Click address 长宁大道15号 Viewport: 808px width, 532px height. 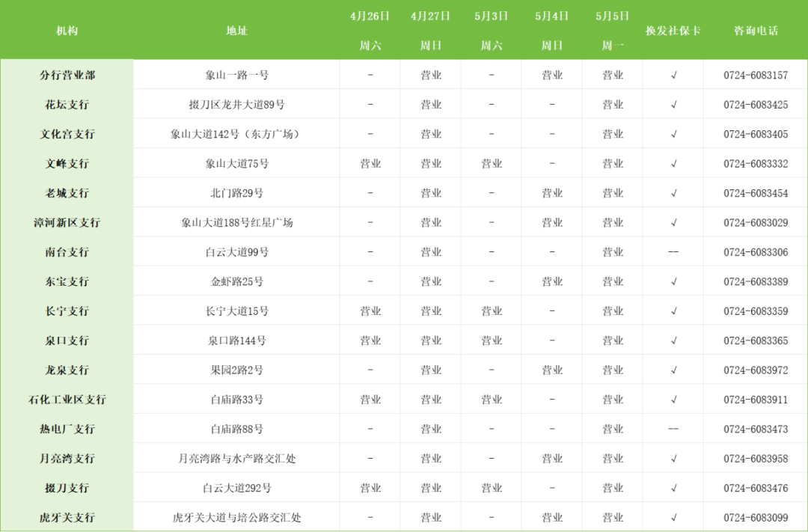click(x=236, y=311)
